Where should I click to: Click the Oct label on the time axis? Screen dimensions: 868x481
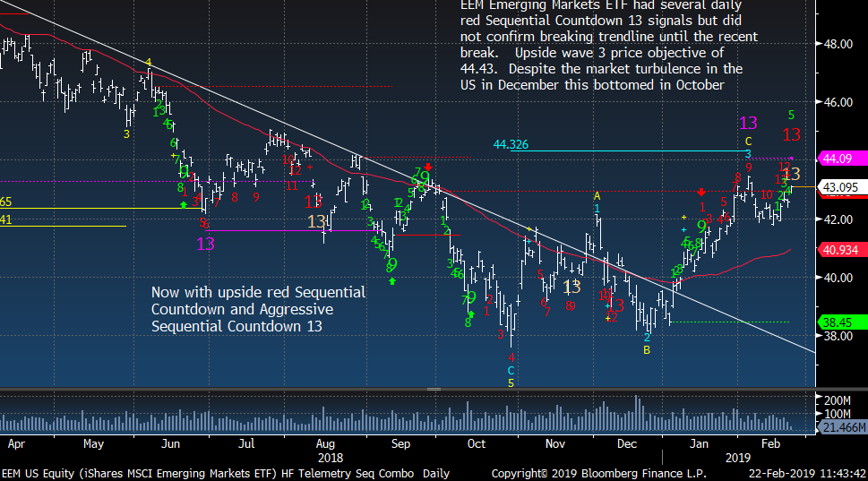[476, 444]
